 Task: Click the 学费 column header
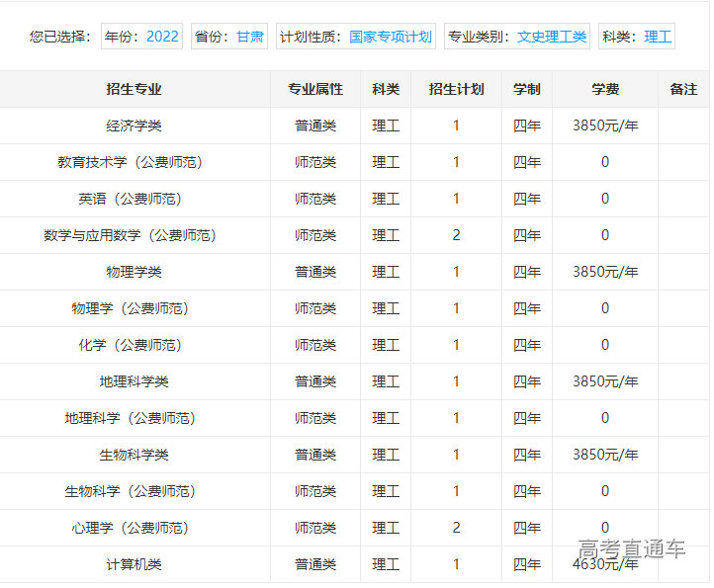pos(605,89)
